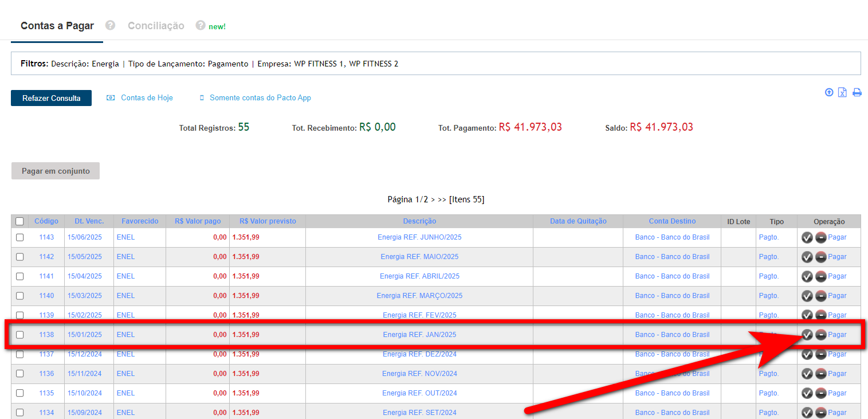The image size is (868, 419).
Task: Click checkmark icon for entry 1143
Action: [807, 237]
